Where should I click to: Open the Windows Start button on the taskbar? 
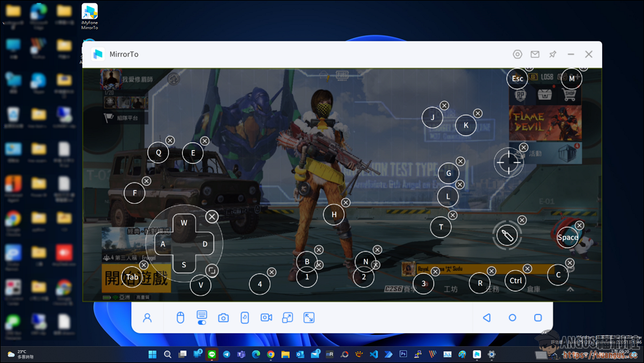(x=153, y=355)
